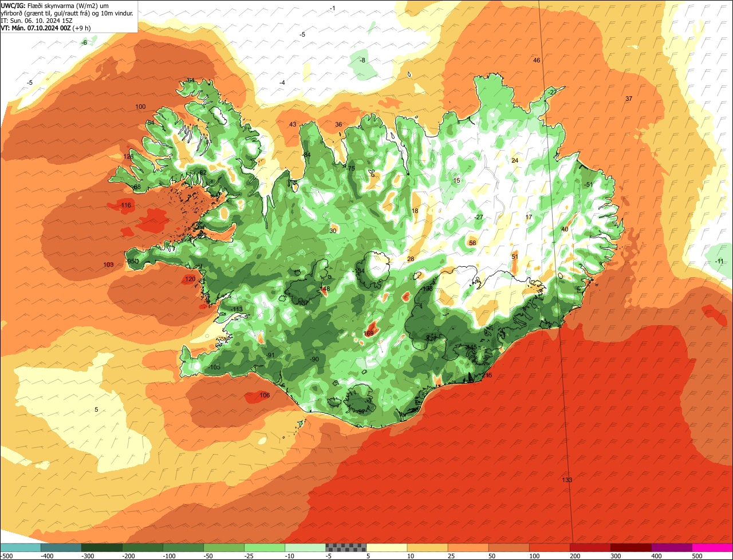The width and height of the screenshot is (733, 560).
Task: Select the legend swatch between 300 and 400
Action: point(631,547)
